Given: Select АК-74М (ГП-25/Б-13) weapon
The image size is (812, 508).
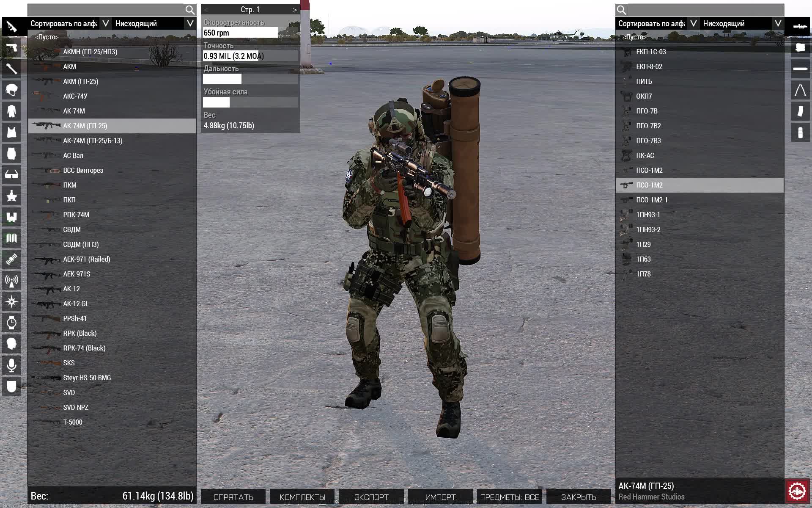Looking at the screenshot, I should click(112, 141).
